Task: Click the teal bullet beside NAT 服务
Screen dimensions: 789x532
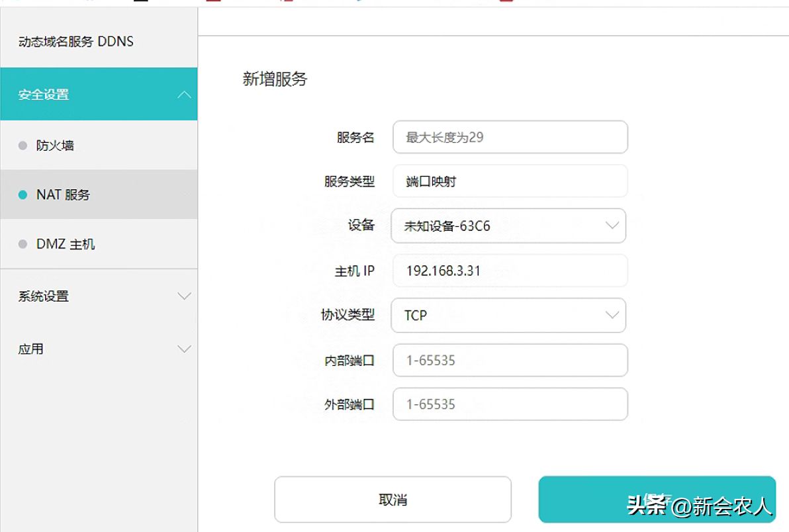Action: click(x=23, y=195)
